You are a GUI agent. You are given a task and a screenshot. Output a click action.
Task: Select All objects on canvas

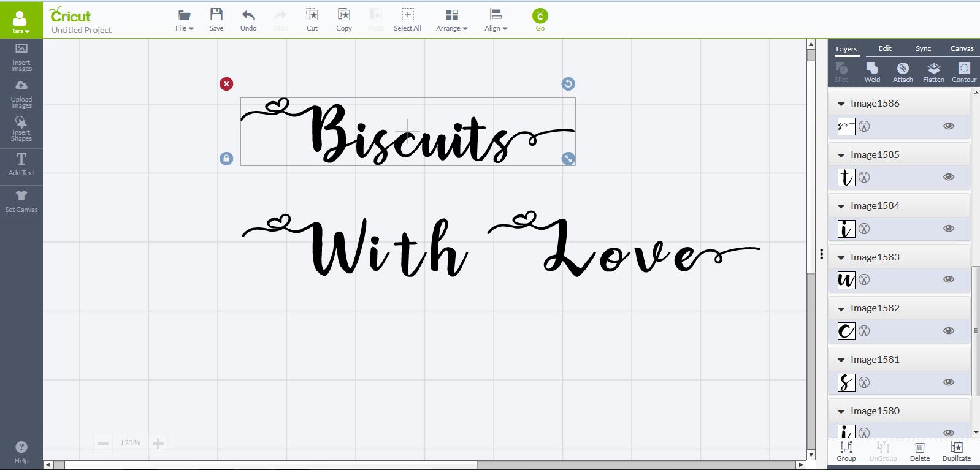[x=408, y=20]
